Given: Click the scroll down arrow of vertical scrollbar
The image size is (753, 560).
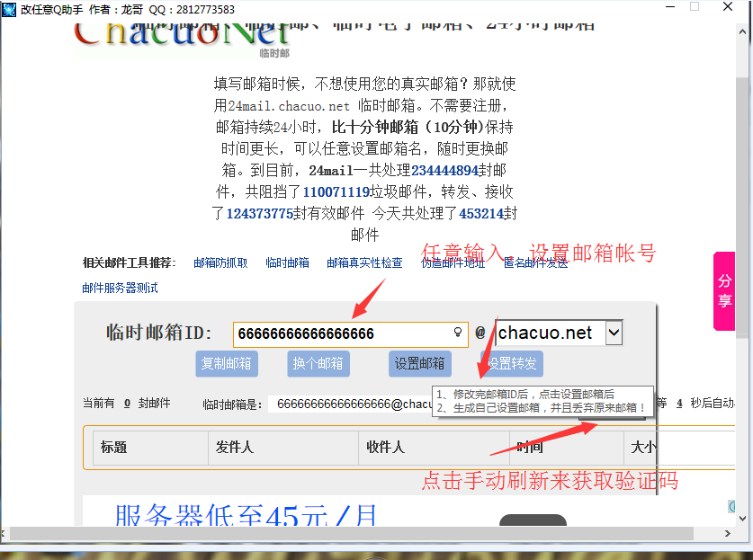Looking at the screenshot, I should [742, 519].
